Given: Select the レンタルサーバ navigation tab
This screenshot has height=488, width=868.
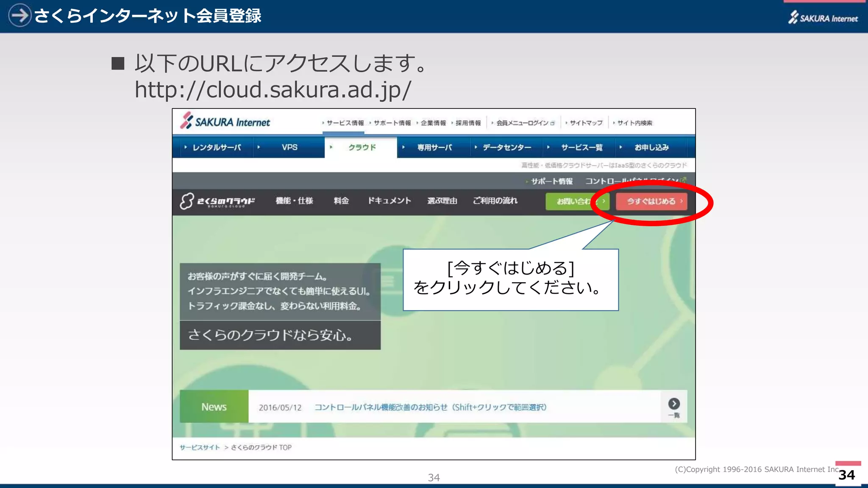Looking at the screenshot, I should click(x=217, y=147).
